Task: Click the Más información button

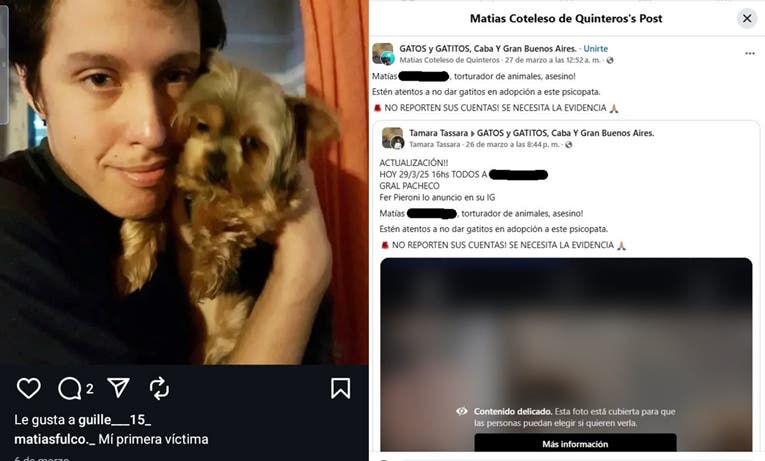Action: (575, 443)
